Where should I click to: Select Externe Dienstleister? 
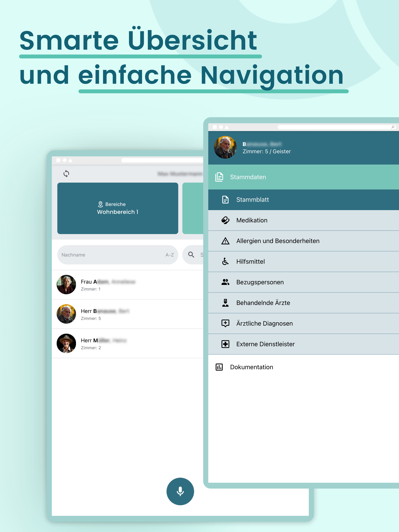[x=304, y=344]
